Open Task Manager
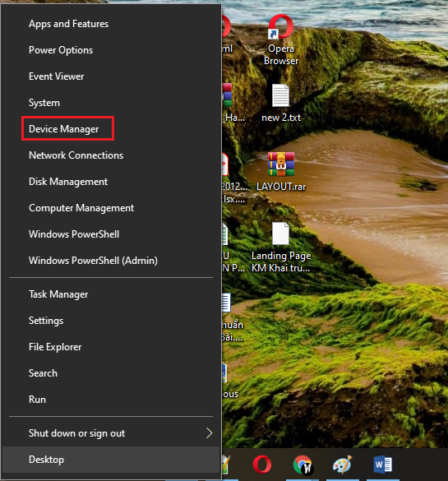The image size is (448, 481). (x=58, y=294)
